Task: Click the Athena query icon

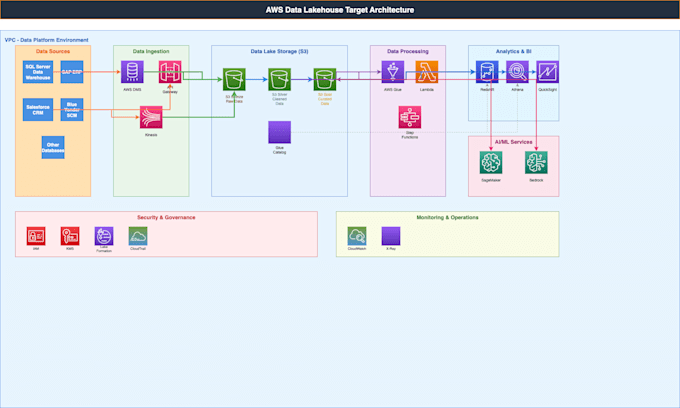Action: (517, 72)
